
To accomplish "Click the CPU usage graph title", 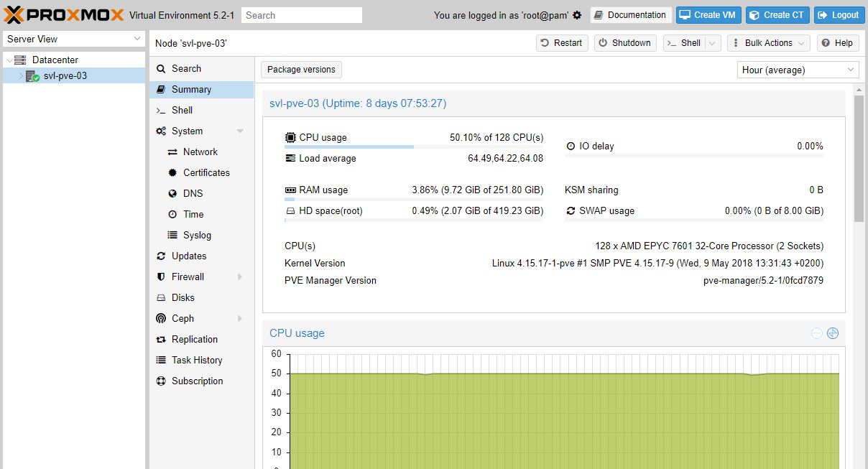I will 297,333.
